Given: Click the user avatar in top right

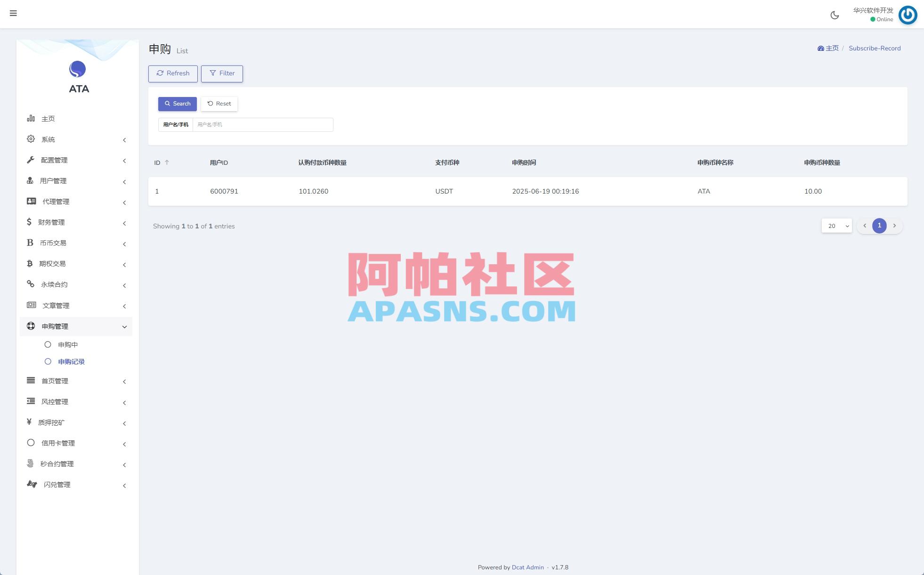Looking at the screenshot, I should [907, 15].
